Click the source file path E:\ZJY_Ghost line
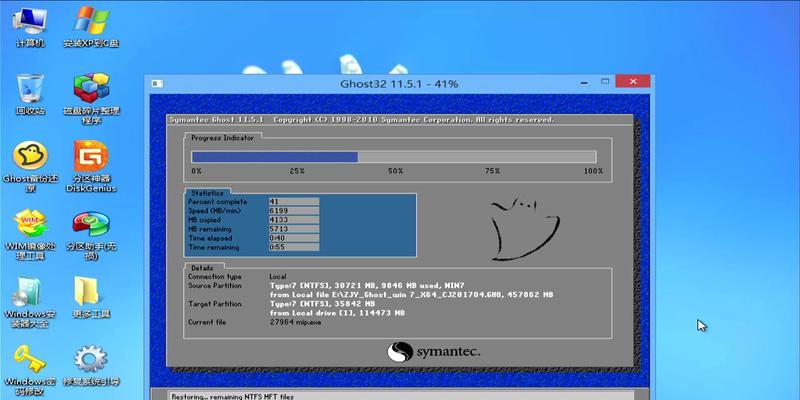800x400 pixels. pyautogui.click(x=411, y=295)
